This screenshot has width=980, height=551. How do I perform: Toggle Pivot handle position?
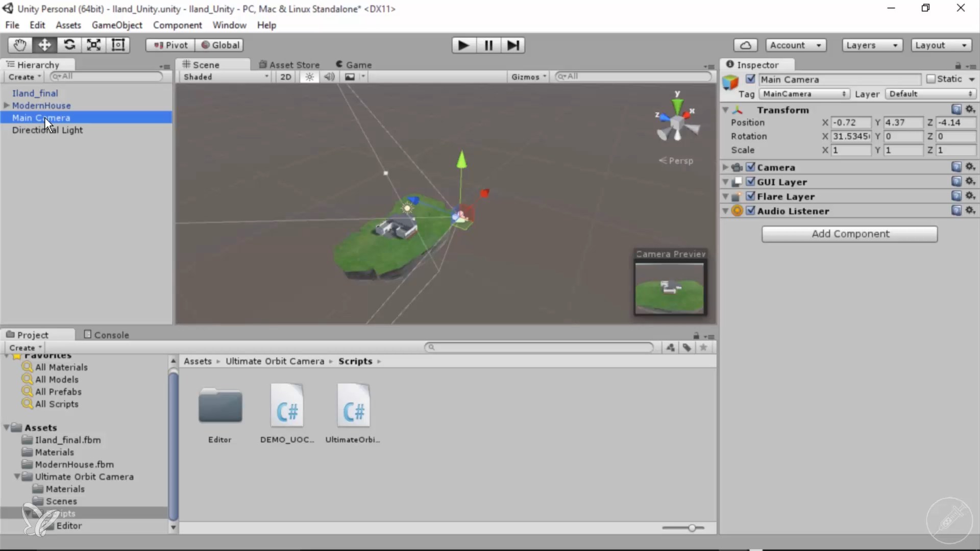(170, 45)
